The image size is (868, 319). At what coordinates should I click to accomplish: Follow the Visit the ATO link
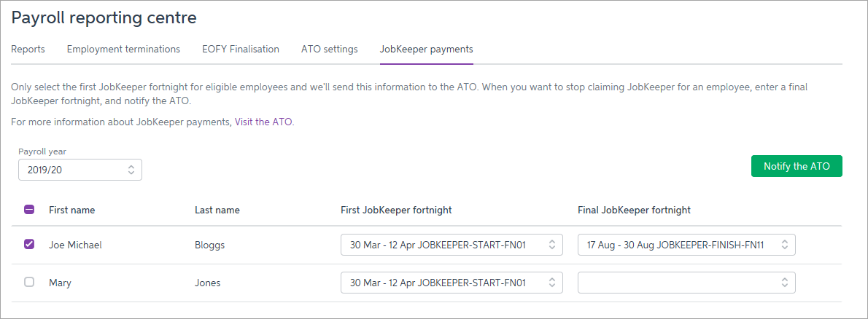pos(263,122)
